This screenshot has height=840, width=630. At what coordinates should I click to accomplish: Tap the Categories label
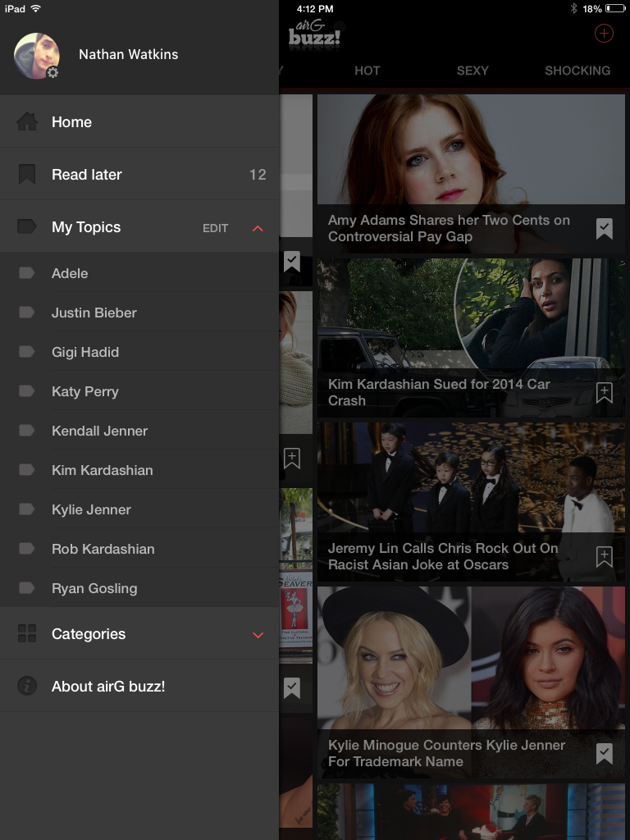89,634
